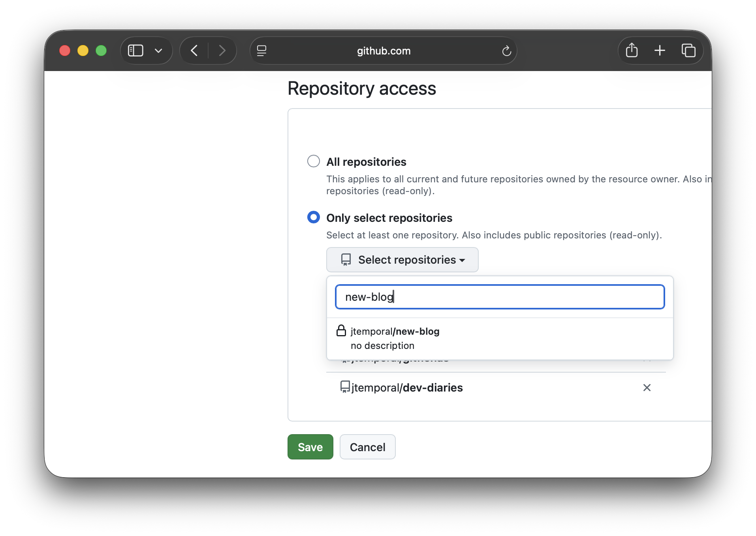Screen dimensions: 756x536
Task: Click the Repository access heading
Action: [x=361, y=88]
